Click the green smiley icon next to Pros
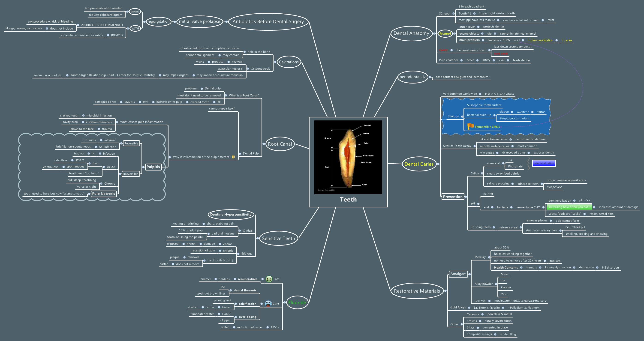Image resolution: width=644 pixels, height=341 pixels. click(x=269, y=279)
